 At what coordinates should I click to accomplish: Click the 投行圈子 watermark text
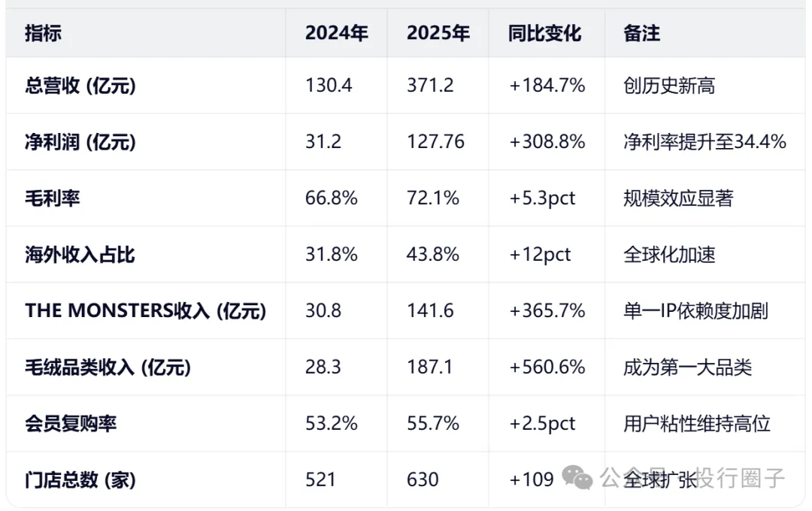point(741,477)
